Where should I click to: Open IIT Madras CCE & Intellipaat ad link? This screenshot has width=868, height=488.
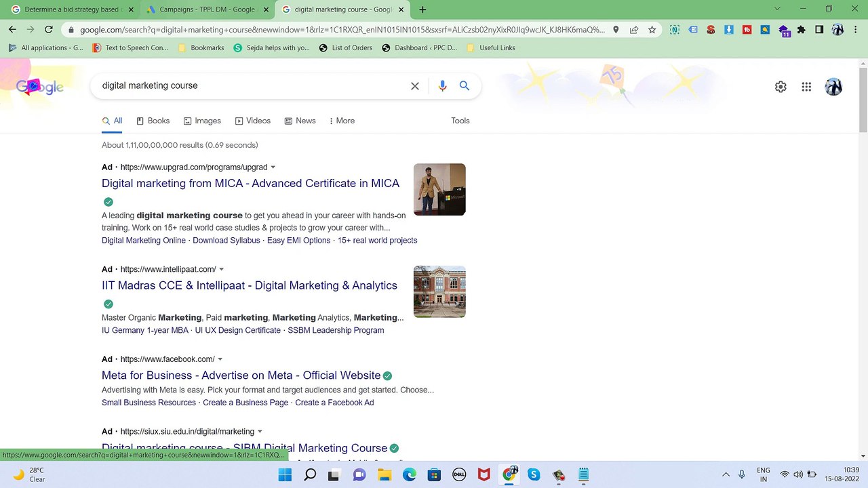pos(250,286)
